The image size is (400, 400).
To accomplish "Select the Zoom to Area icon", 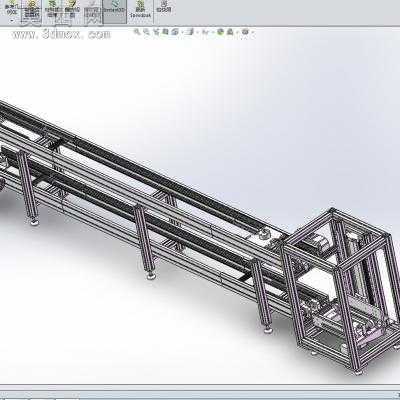I will [x=146, y=32].
